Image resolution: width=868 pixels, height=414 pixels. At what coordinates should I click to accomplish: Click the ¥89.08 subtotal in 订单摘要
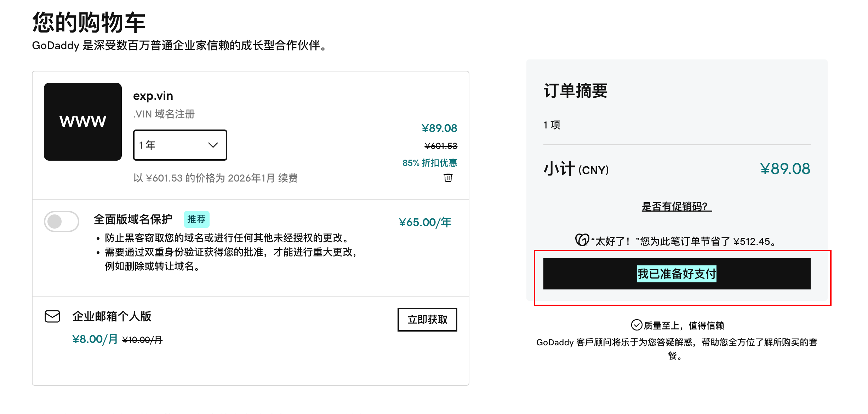pyautogui.click(x=785, y=169)
